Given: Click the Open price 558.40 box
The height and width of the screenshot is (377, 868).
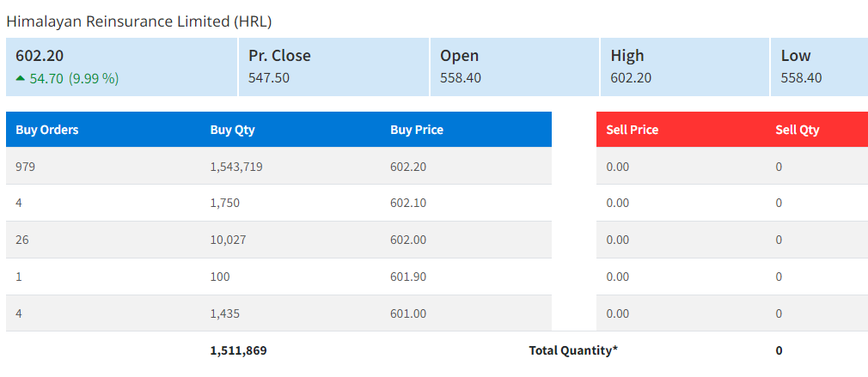Looking at the screenshot, I should click(513, 67).
